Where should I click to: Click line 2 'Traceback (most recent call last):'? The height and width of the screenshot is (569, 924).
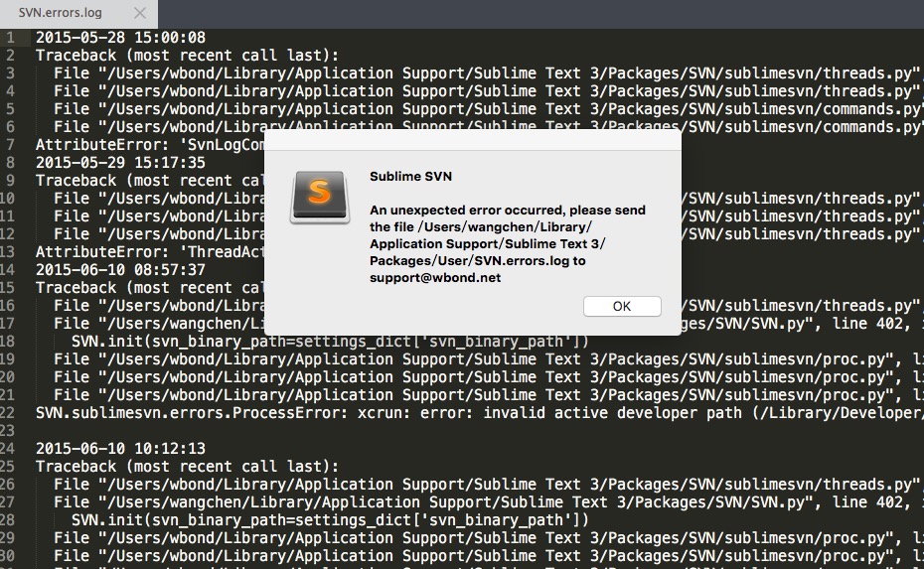188,56
